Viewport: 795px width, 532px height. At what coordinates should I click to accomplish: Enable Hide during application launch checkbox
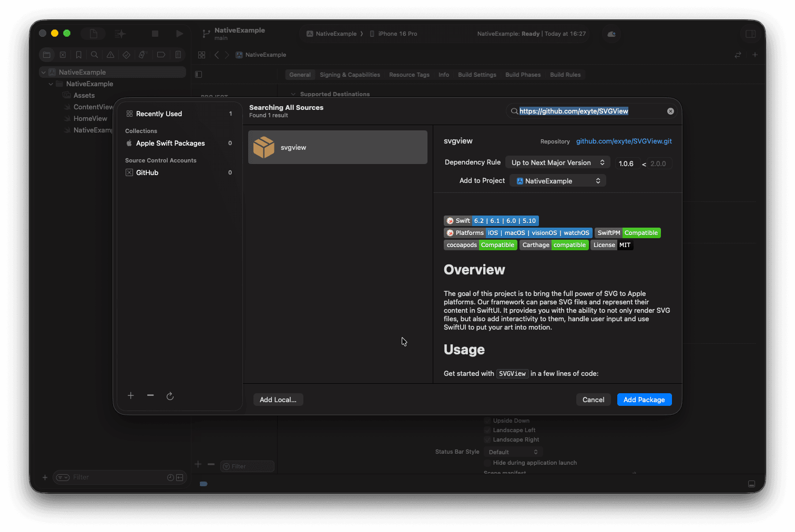(487, 463)
